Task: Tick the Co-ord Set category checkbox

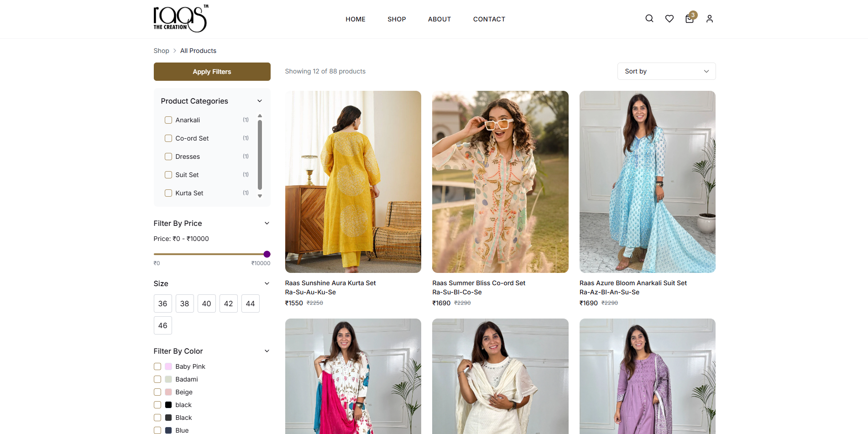Action: pyautogui.click(x=168, y=138)
